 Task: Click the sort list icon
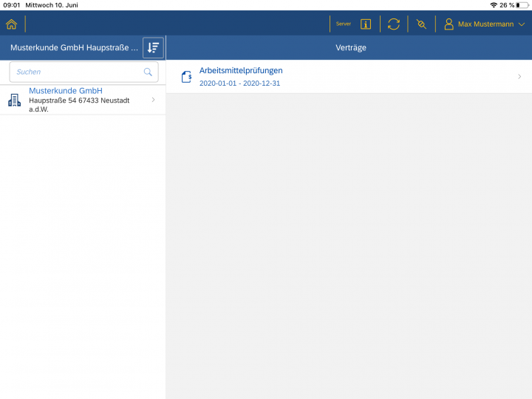click(153, 47)
